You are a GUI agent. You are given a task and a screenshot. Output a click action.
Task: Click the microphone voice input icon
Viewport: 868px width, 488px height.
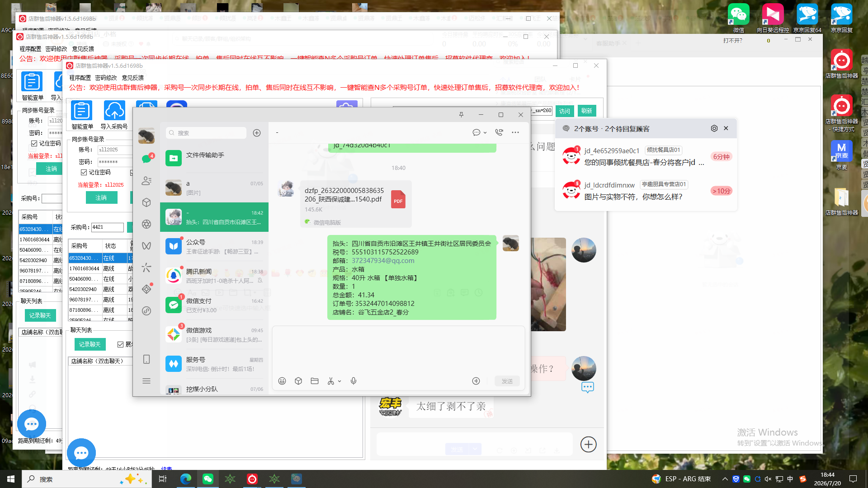coord(354,381)
